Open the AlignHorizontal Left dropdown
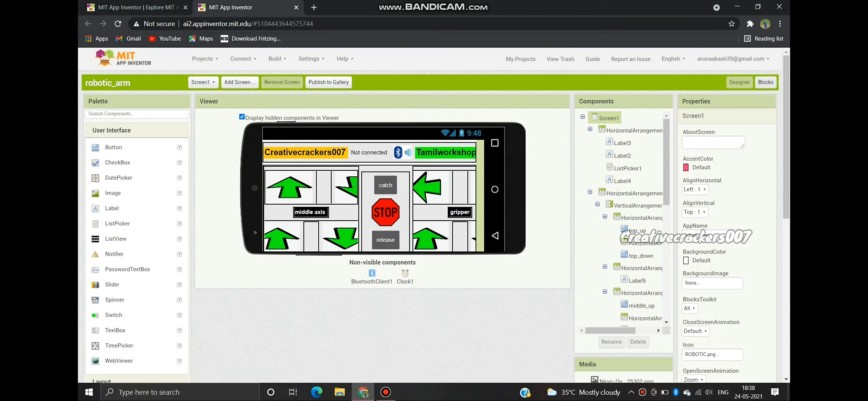Screen dimensions: 868x401 (x=695, y=189)
